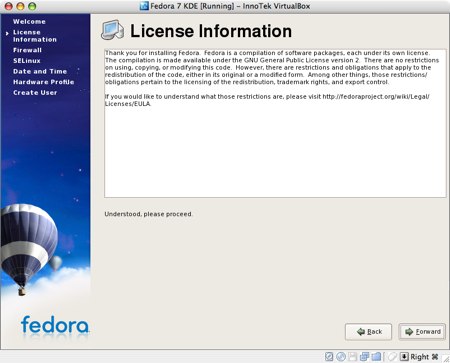Select SELinux in the setup sidebar

click(x=27, y=61)
